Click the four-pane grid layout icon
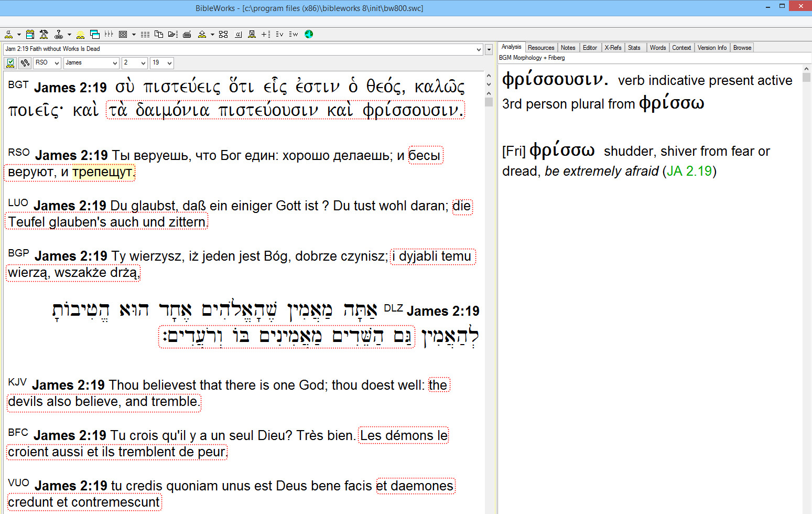Viewport: 812px width, 514px height. point(123,34)
